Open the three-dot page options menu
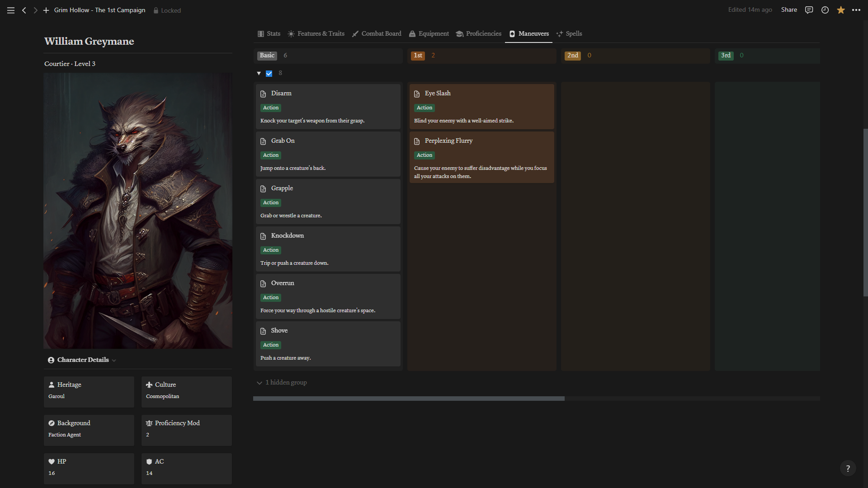This screenshot has height=488, width=868. coord(856,10)
